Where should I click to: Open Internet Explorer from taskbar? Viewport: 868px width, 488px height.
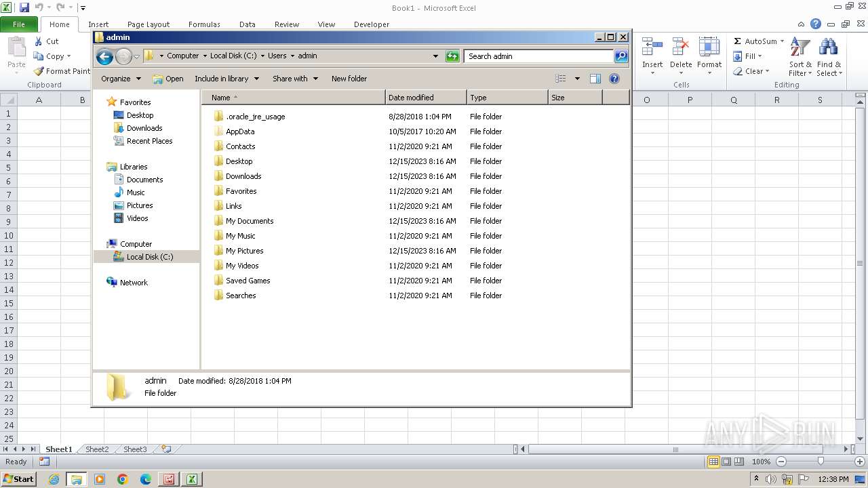[x=54, y=479]
